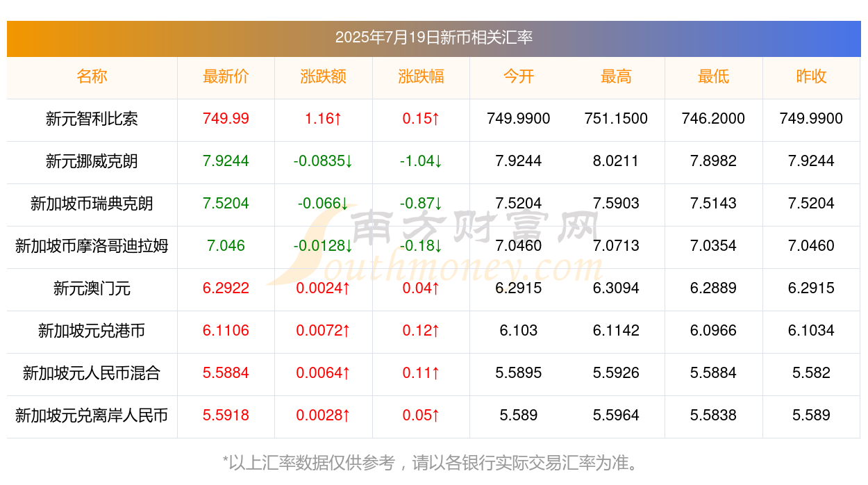Click the row name 新元智利比索
This screenshot has width=868, height=485.
coord(92,119)
